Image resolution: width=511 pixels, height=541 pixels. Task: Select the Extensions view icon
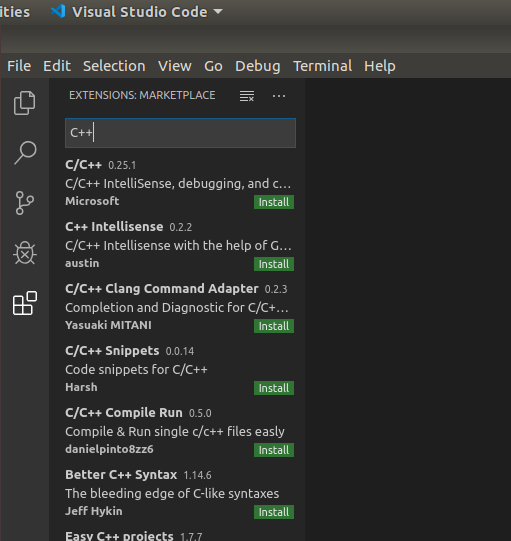[25, 303]
